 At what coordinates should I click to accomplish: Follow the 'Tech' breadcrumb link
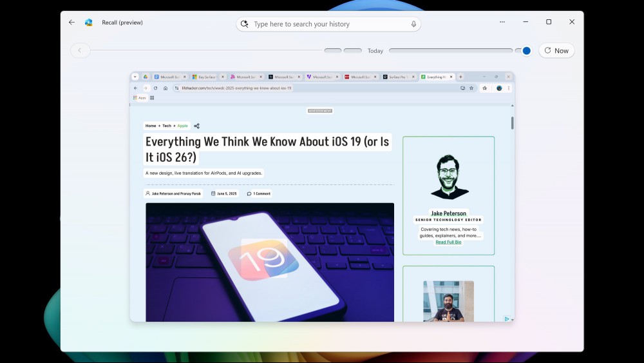coord(167,126)
